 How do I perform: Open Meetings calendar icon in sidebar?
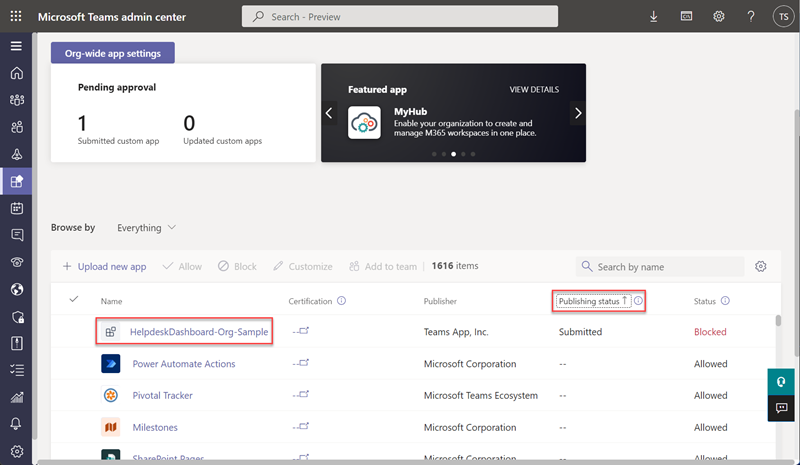17,208
